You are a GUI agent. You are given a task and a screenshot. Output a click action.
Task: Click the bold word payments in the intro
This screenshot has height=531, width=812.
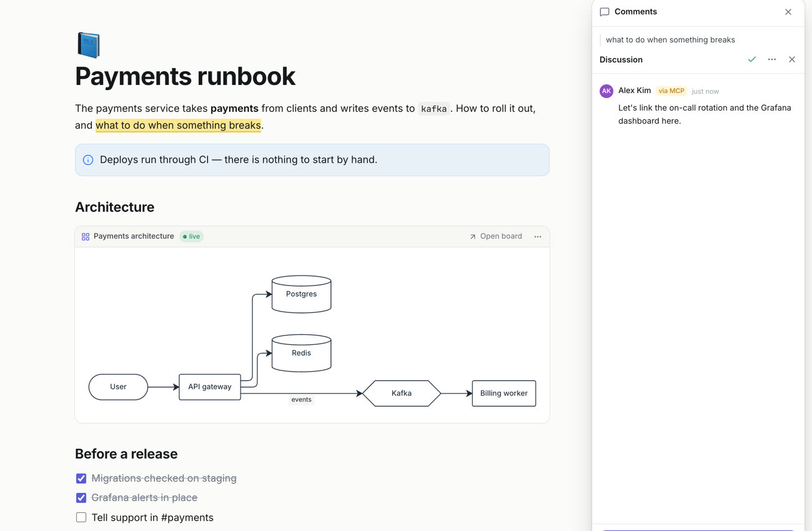tap(234, 108)
